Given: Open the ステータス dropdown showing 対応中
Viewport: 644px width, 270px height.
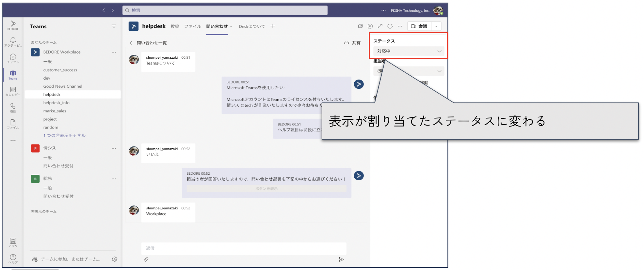Looking at the screenshot, I should point(409,51).
